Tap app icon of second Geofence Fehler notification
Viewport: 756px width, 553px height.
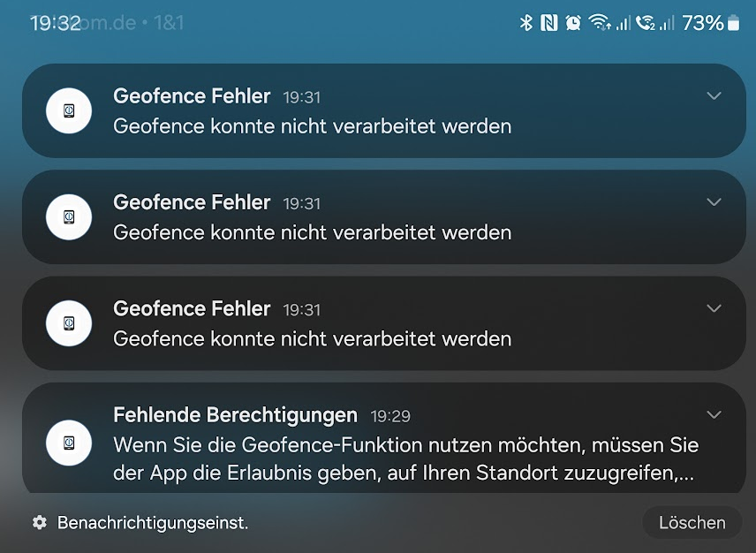point(69,217)
